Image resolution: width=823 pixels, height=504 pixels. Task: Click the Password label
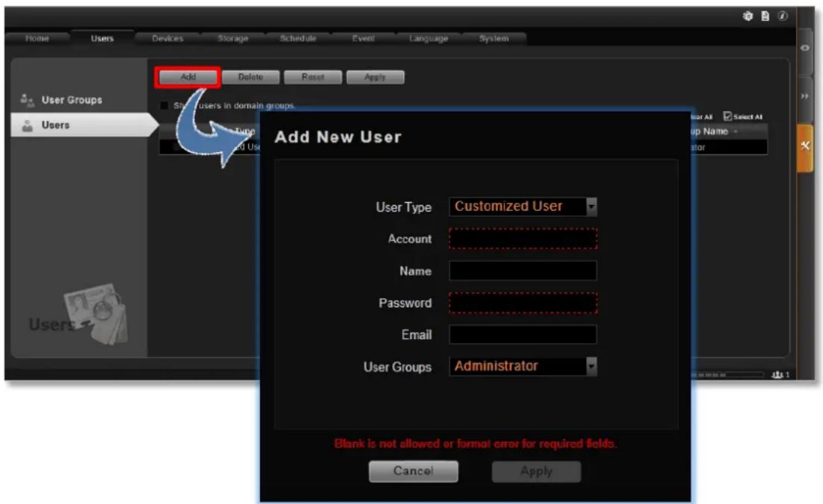(406, 303)
